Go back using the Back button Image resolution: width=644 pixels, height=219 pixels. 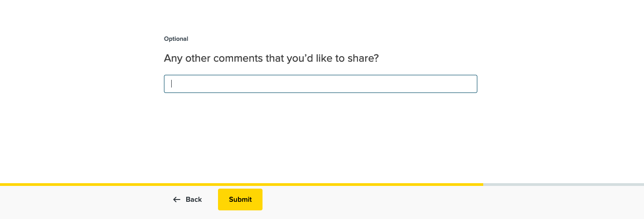(188, 200)
